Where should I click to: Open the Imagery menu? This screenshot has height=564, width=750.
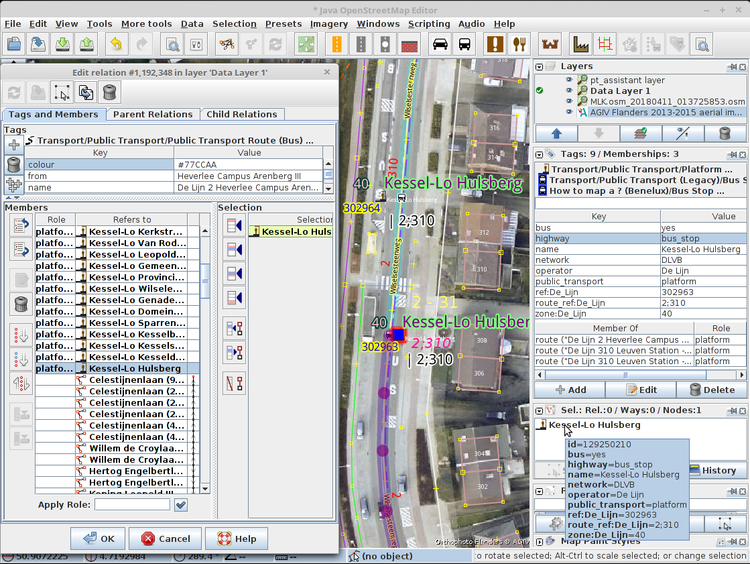[x=329, y=24]
